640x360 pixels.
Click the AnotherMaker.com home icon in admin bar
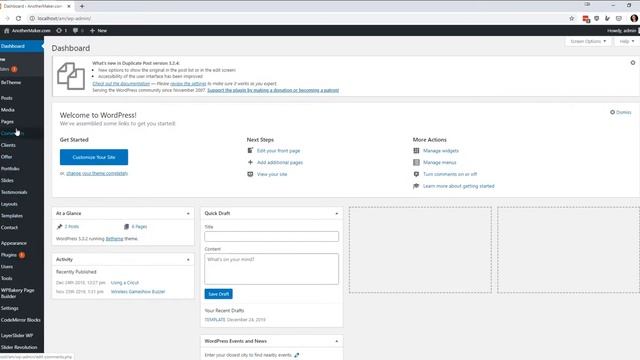pyautogui.click(x=6, y=31)
